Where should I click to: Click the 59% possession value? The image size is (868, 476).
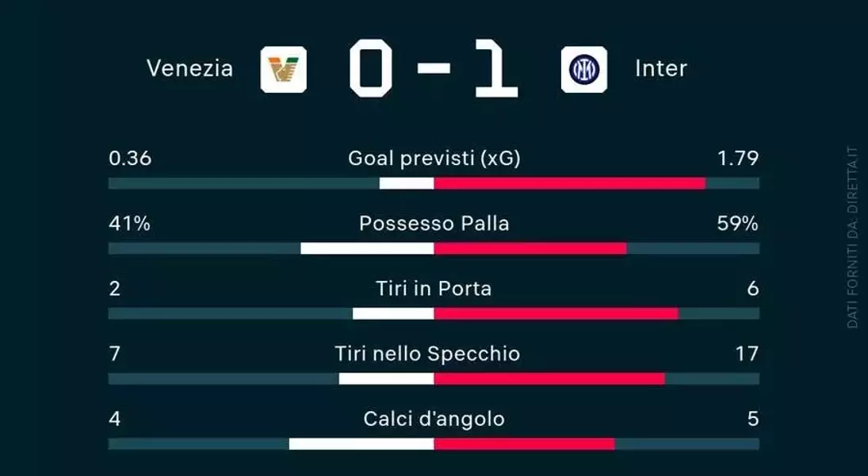click(x=737, y=224)
